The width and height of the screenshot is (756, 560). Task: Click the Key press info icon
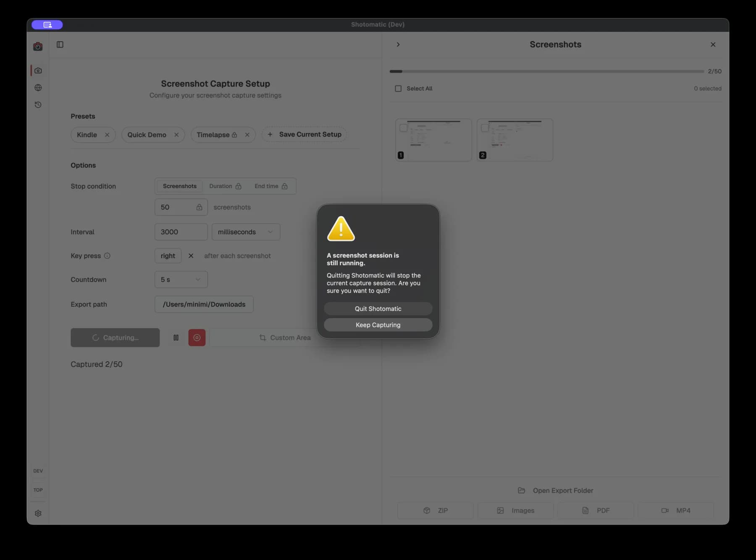107,256
